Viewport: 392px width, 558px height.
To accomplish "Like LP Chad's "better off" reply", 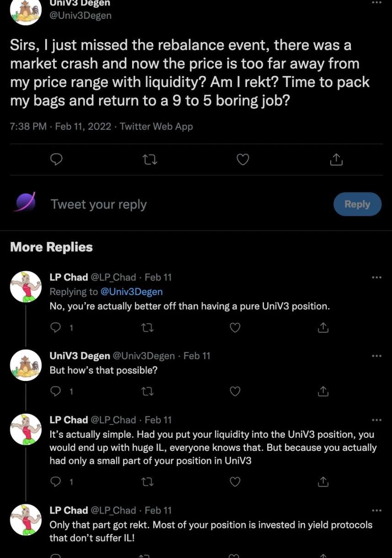I will click(235, 327).
